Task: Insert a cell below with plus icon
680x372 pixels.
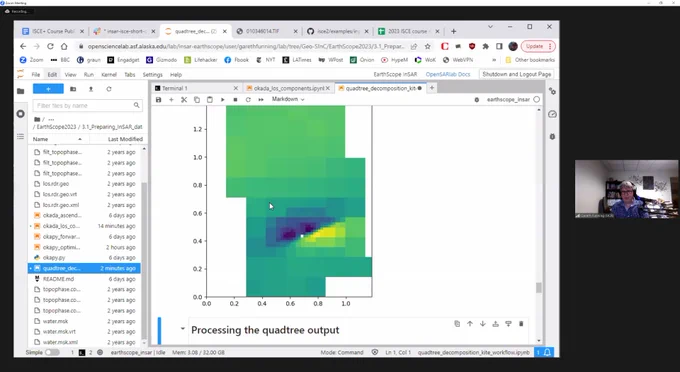Action: pyautogui.click(x=171, y=100)
